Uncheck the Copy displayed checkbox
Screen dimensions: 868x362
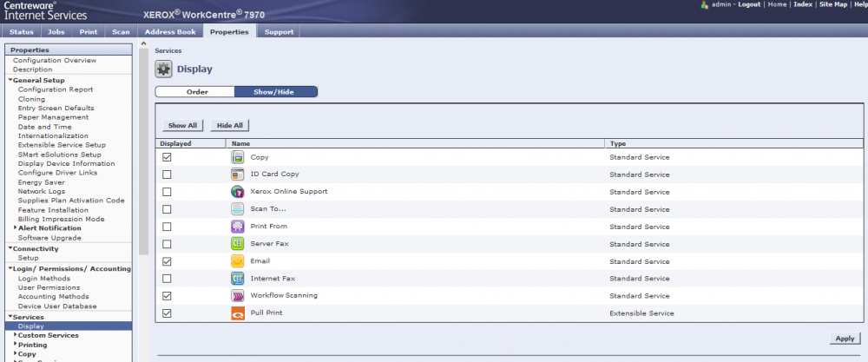pos(167,157)
